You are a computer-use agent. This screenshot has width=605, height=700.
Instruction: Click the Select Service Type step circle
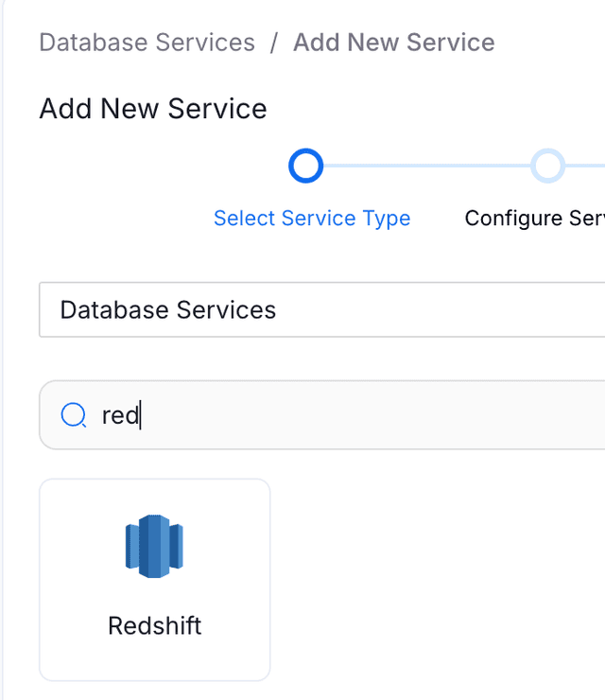pos(305,166)
